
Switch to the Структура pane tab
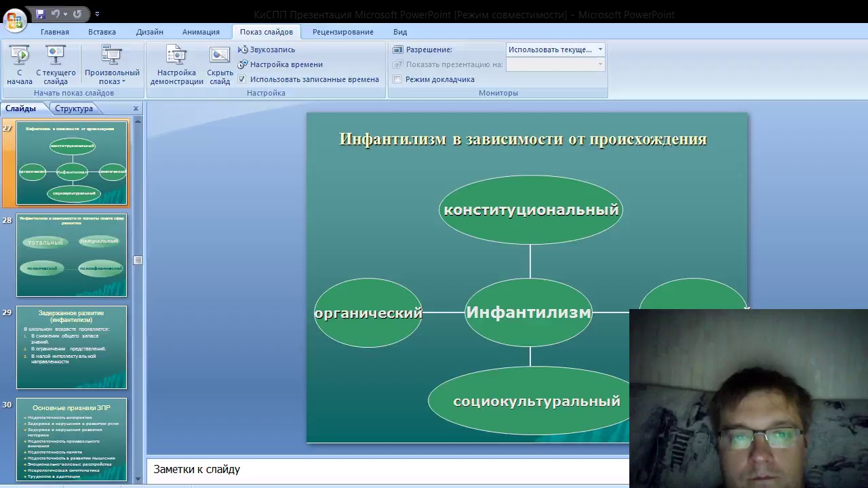(x=74, y=108)
